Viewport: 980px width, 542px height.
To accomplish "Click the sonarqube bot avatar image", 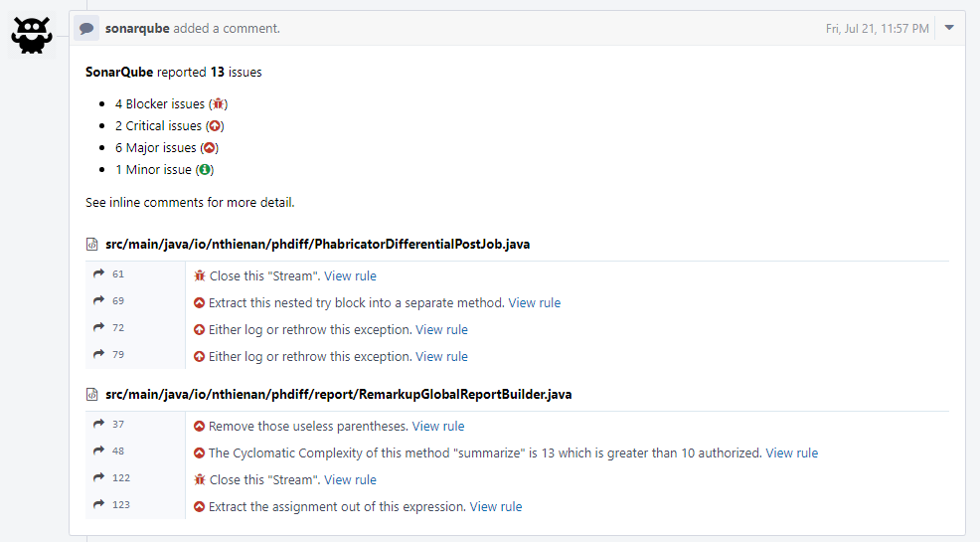I will 31,35.
